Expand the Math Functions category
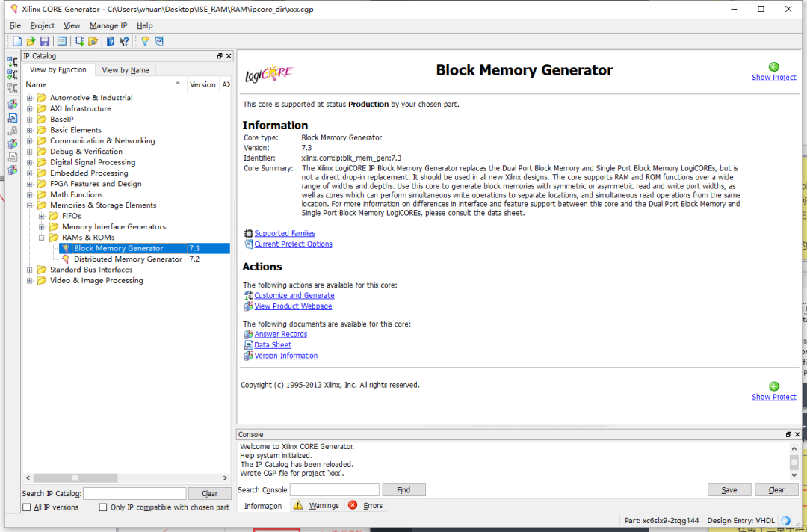Viewport: 807px width, 532px height. pyautogui.click(x=29, y=194)
